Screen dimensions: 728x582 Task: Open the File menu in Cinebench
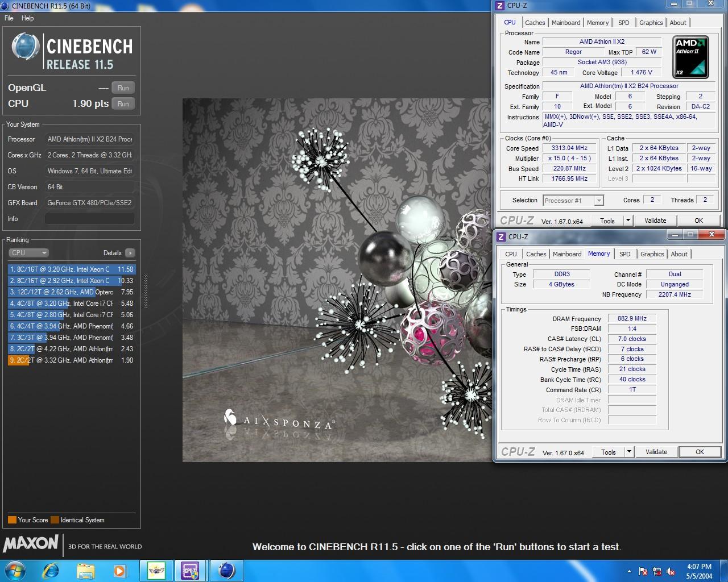pos(9,18)
